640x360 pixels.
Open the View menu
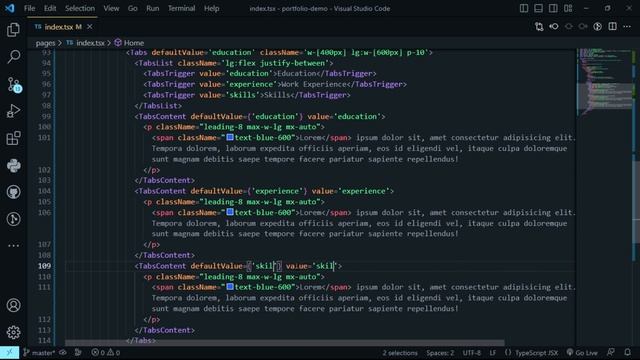click(x=111, y=8)
